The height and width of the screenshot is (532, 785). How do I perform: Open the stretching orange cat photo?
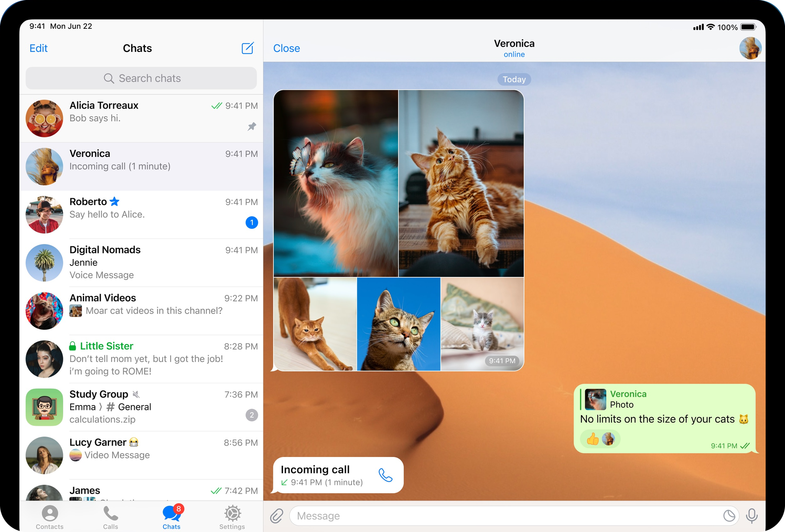315,324
